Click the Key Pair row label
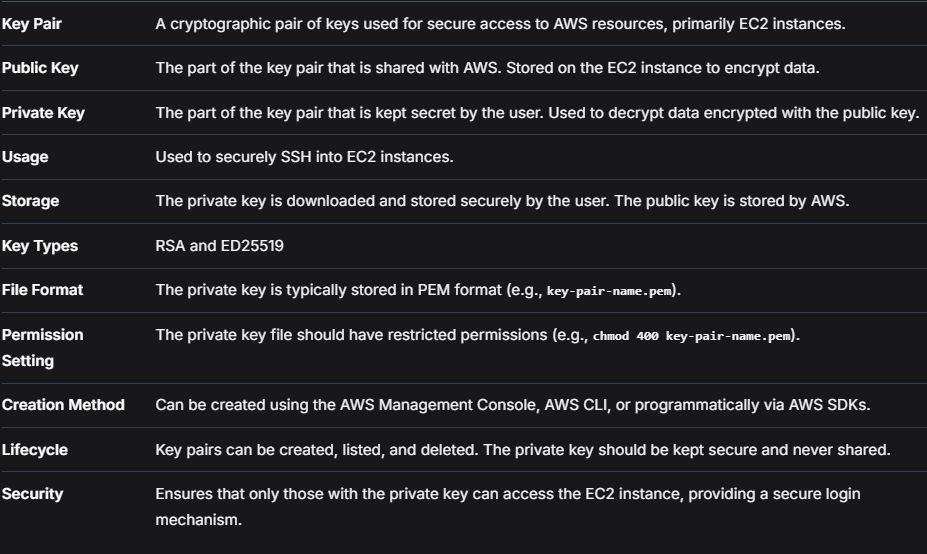The image size is (927, 554). 31,24
